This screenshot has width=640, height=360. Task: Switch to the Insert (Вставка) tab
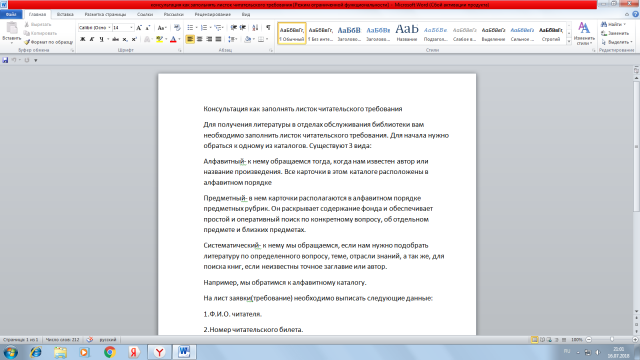click(x=65, y=14)
